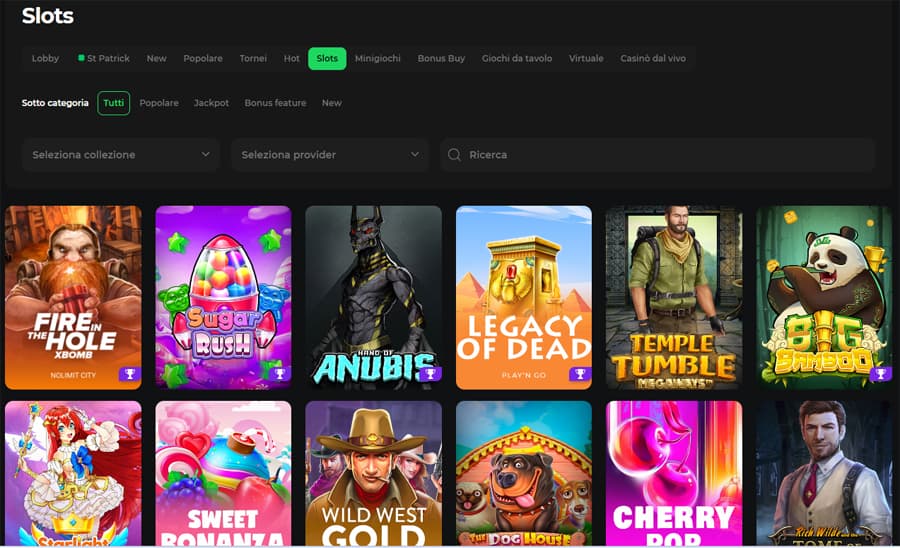900x548 pixels.
Task: Switch to Minigiochi tab
Action: 378,59
